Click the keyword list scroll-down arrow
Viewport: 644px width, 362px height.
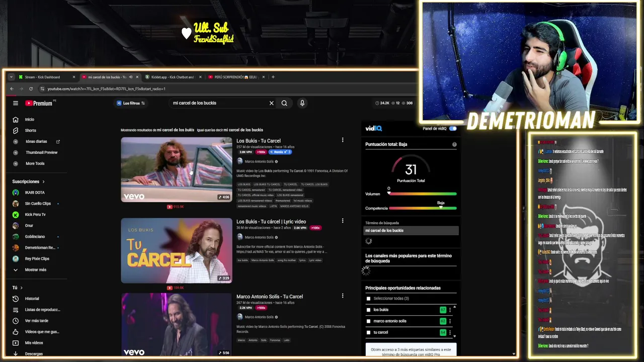click(x=455, y=336)
